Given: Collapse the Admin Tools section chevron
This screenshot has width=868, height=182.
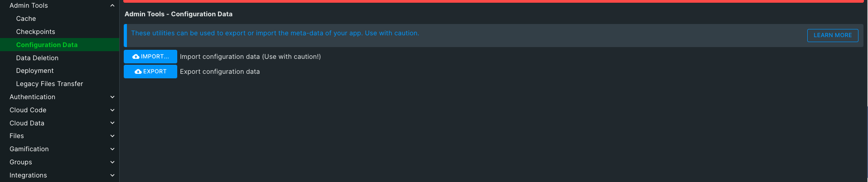Looking at the screenshot, I should (112, 5).
